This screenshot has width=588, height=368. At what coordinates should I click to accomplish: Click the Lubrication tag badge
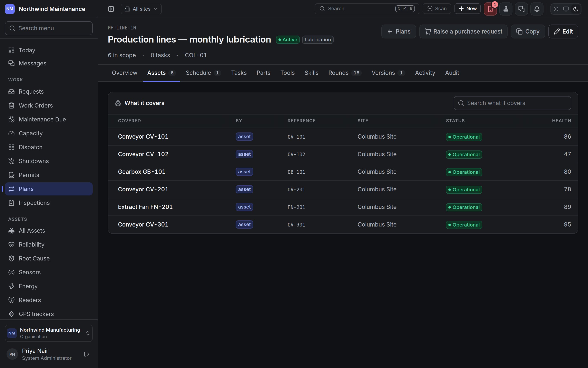click(317, 40)
